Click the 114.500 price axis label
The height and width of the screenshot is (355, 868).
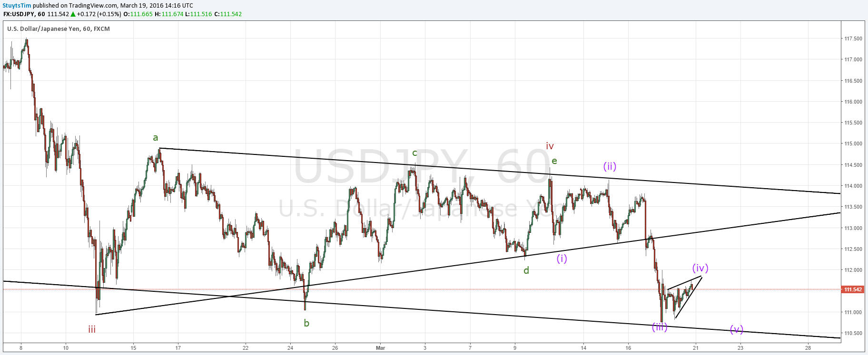pos(853,165)
